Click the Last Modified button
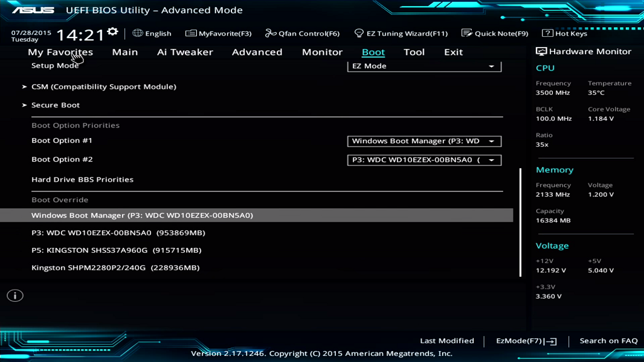Viewport: 644px width, 362px height. (x=445, y=340)
